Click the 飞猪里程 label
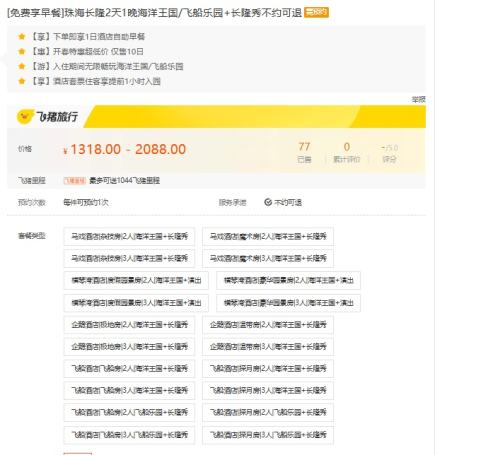500x455 pixels. (32, 181)
